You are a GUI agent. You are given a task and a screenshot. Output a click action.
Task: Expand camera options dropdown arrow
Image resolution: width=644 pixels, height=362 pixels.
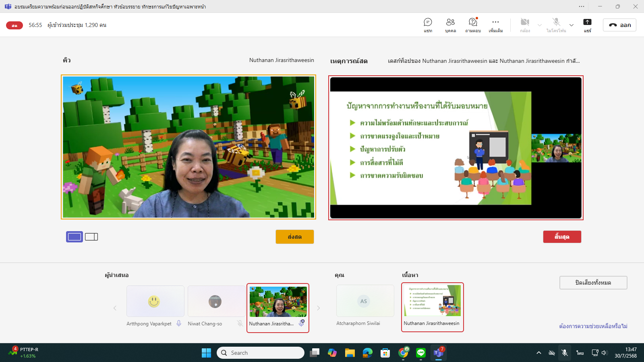(x=540, y=25)
